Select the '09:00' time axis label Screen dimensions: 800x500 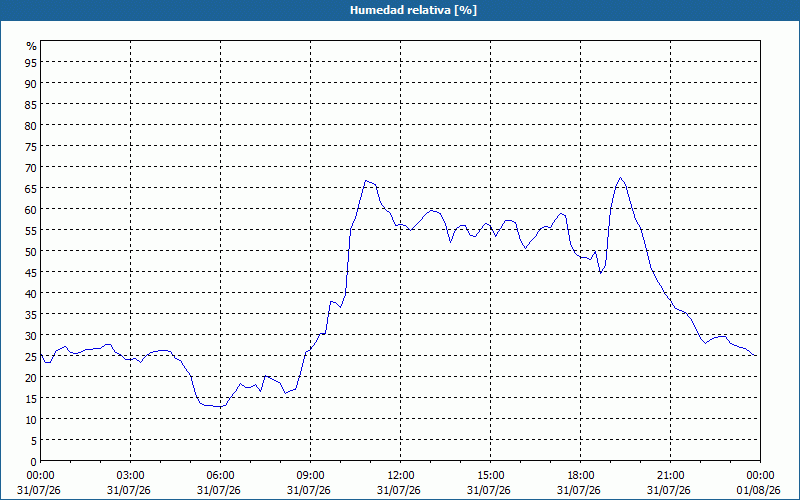(x=310, y=476)
